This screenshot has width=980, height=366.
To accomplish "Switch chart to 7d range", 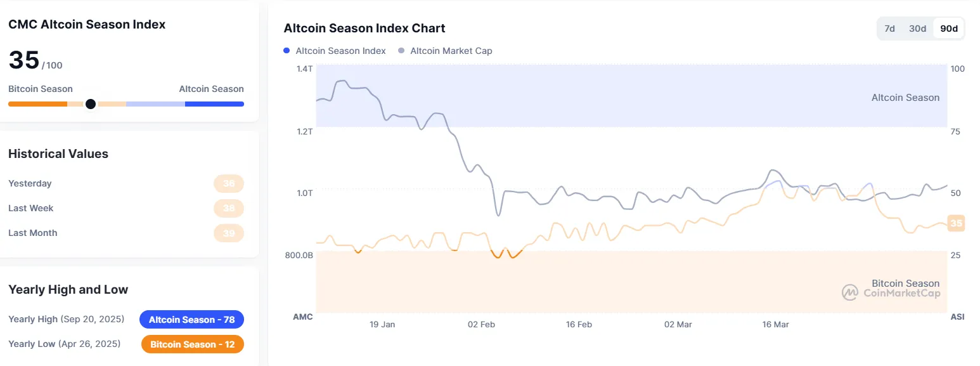I will click(x=889, y=29).
